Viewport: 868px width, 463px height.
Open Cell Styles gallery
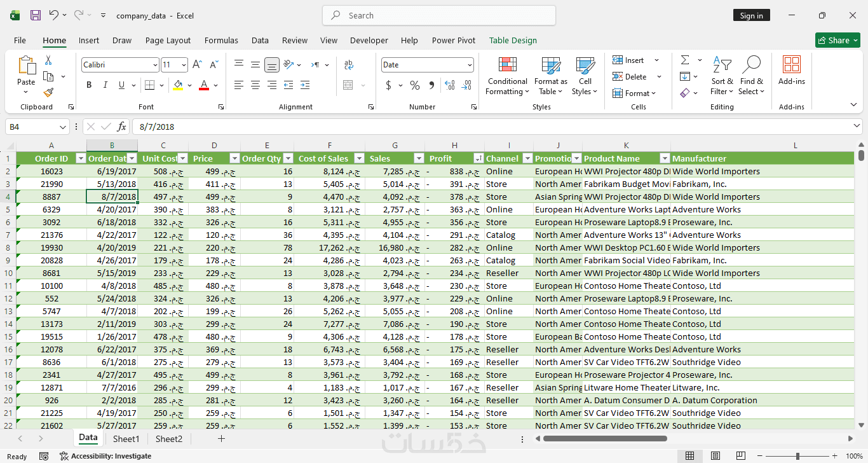point(585,76)
